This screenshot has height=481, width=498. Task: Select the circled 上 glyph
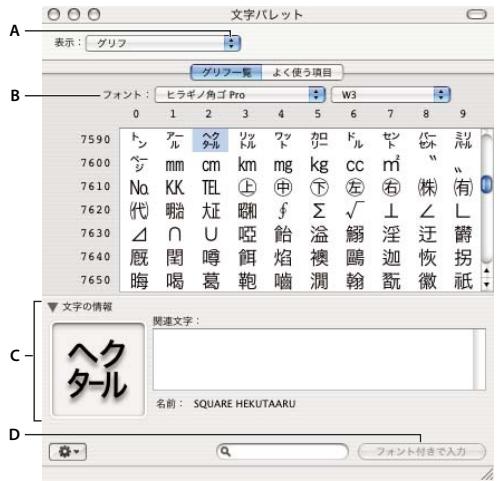point(247,188)
